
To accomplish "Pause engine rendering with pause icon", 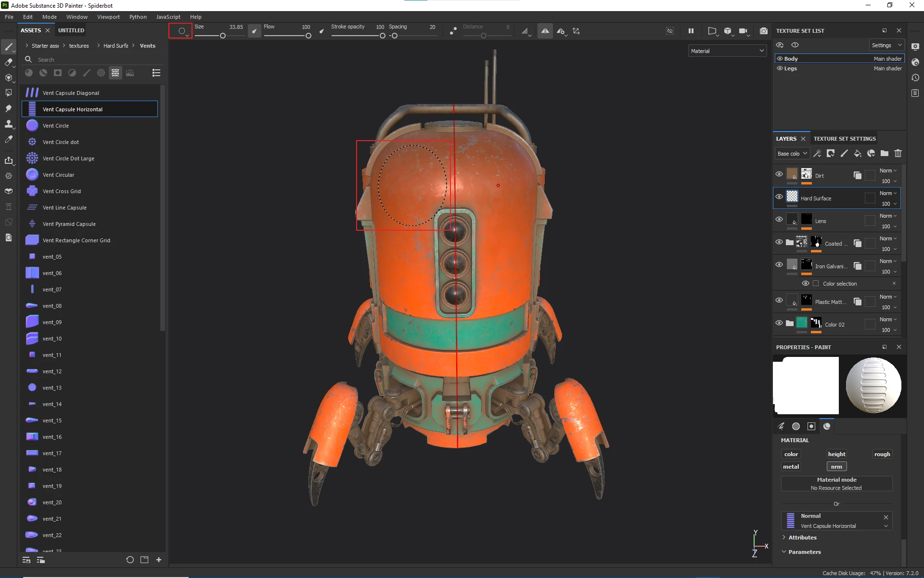I will tap(691, 31).
